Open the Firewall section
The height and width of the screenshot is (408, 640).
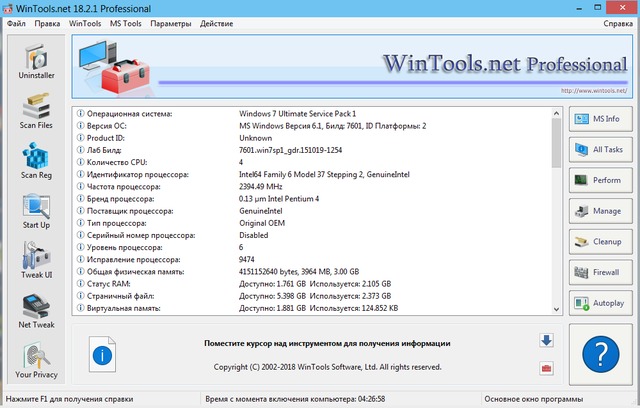click(x=601, y=271)
